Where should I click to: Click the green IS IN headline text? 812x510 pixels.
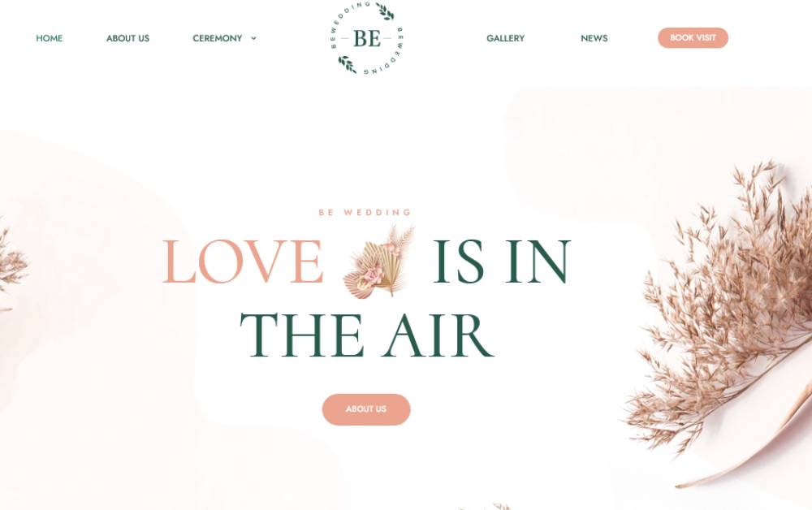pyautogui.click(x=502, y=261)
